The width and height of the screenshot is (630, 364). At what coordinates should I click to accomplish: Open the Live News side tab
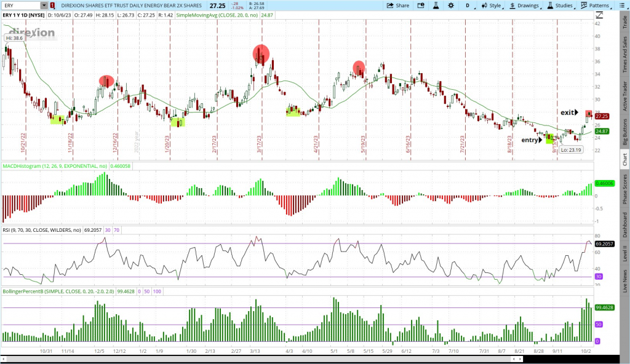pos(625,281)
